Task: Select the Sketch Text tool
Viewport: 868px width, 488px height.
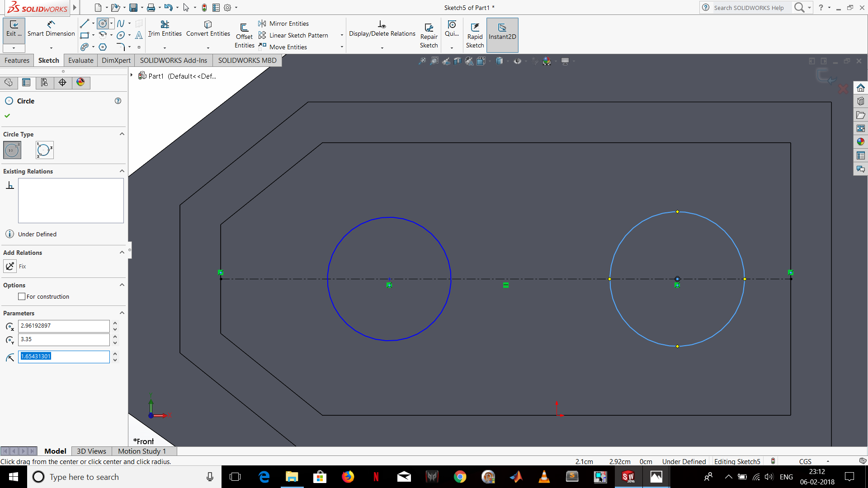Action: pos(139,35)
